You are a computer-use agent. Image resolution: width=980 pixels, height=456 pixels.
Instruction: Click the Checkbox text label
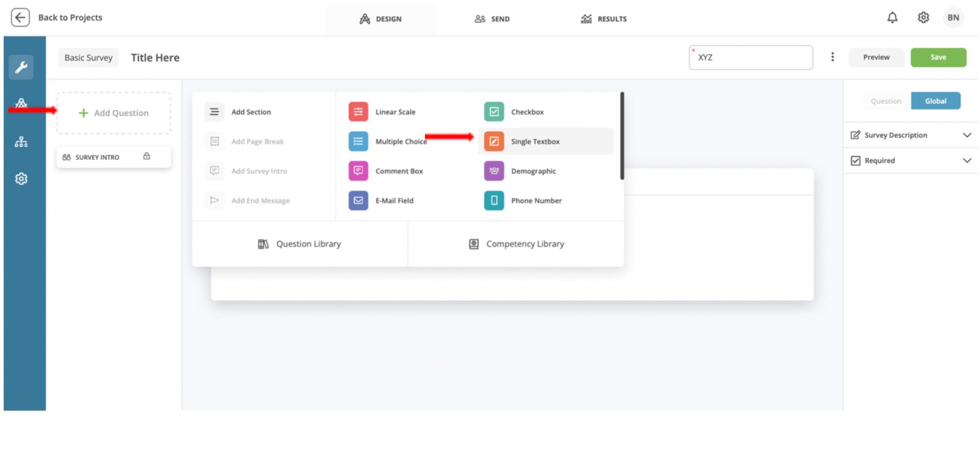click(527, 112)
